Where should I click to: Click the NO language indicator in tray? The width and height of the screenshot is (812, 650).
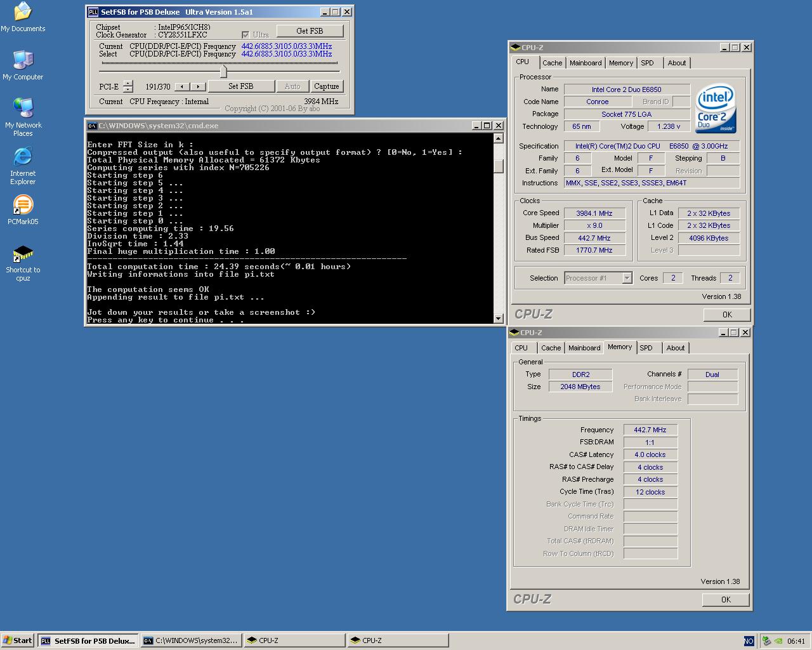[749, 641]
